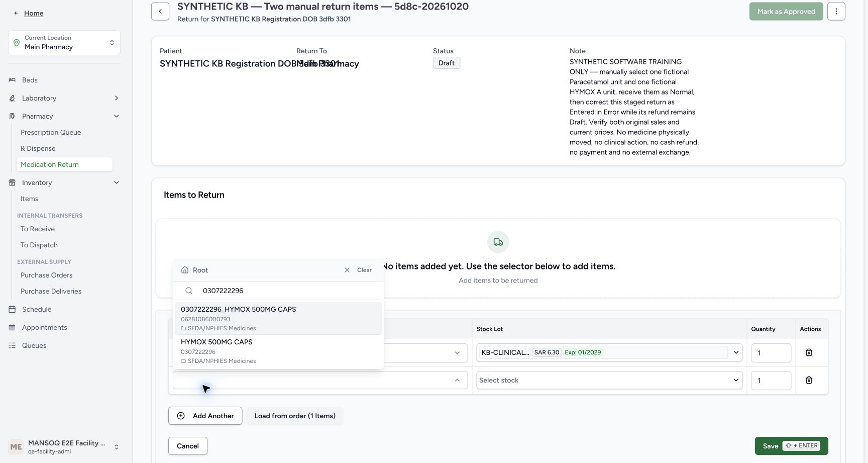Click the search magnifier icon in the popup
Viewport: 868px width, 463px height.
point(189,291)
